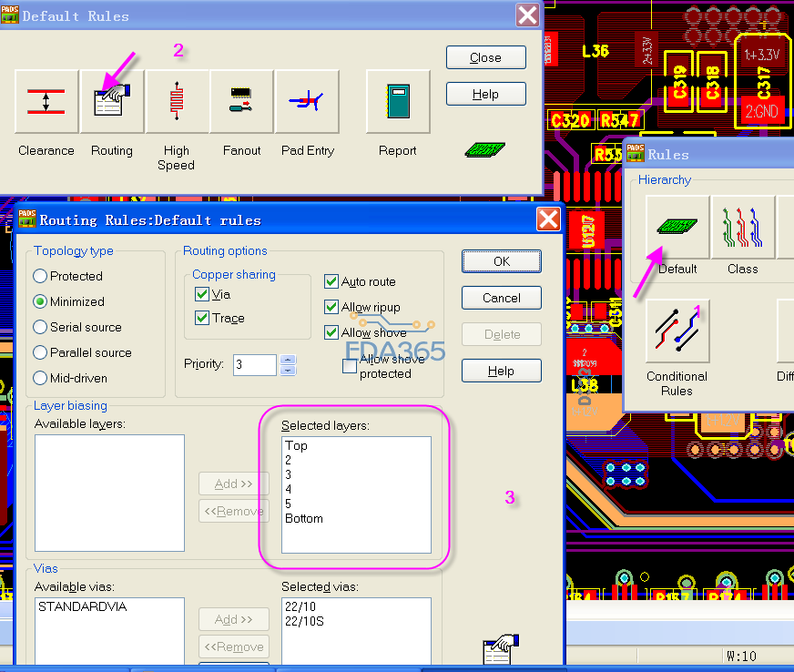
Task: Open Clearance rules icon in Default Rules
Action: 46,101
